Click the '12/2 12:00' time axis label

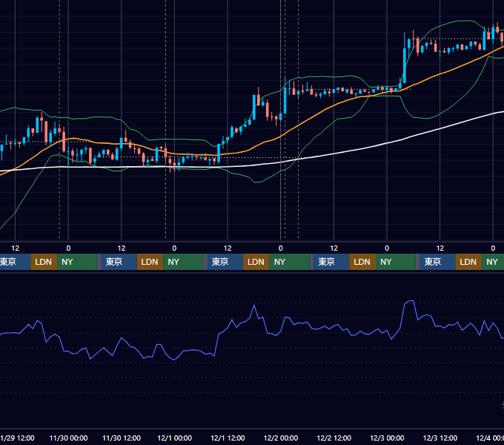point(334,438)
